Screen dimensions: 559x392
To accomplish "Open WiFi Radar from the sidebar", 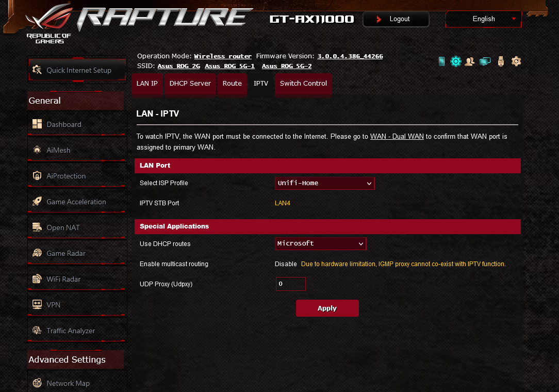I will [77, 279].
